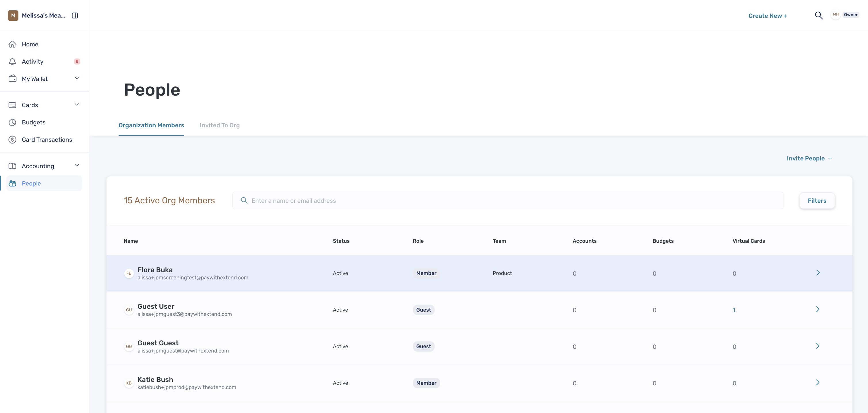This screenshot has height=413, width=868.
Task: Click the MH owner avatar
Action: [x=836, y=15]
